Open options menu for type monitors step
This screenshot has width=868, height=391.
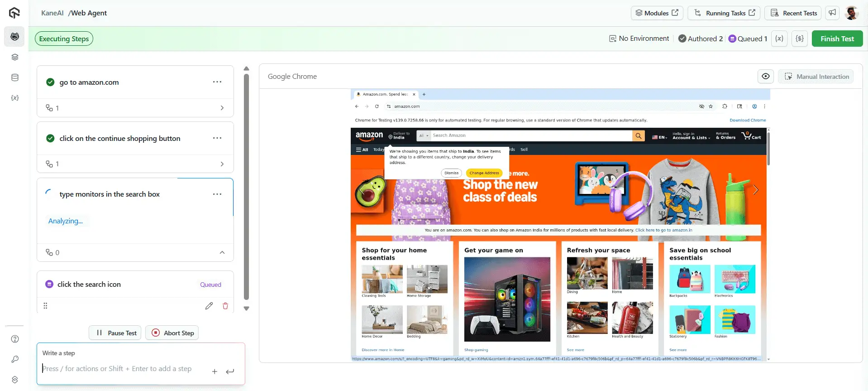pyautogui.click(x=217, y=194)
